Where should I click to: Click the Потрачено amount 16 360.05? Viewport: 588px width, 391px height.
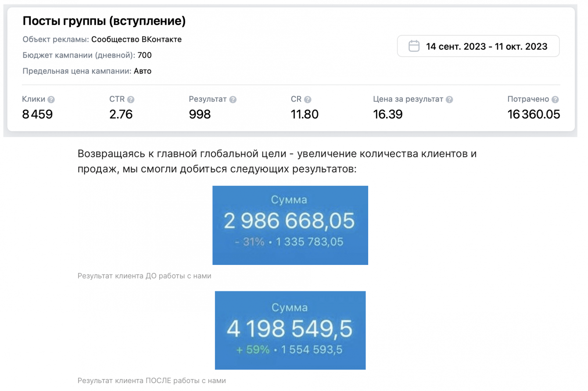534,115
